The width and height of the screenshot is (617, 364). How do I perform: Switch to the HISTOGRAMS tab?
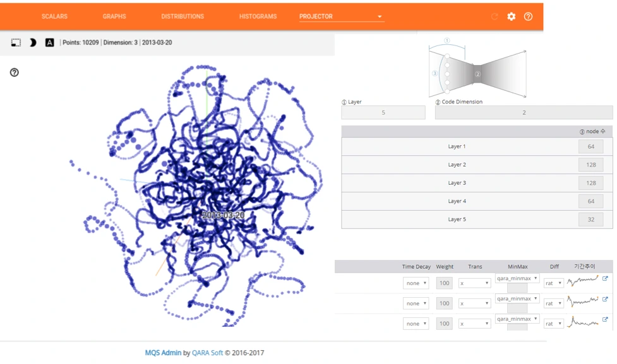click(x=258, y=16)
